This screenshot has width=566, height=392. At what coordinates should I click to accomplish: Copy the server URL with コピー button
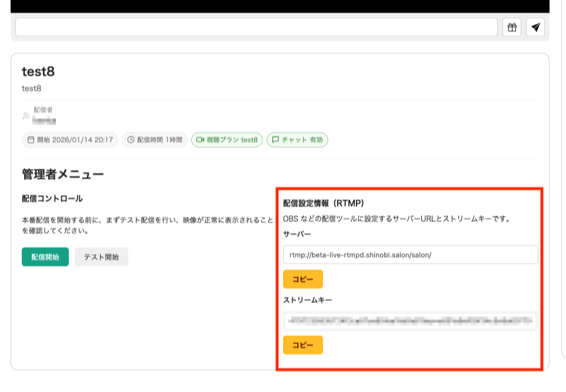coord(303,279)
